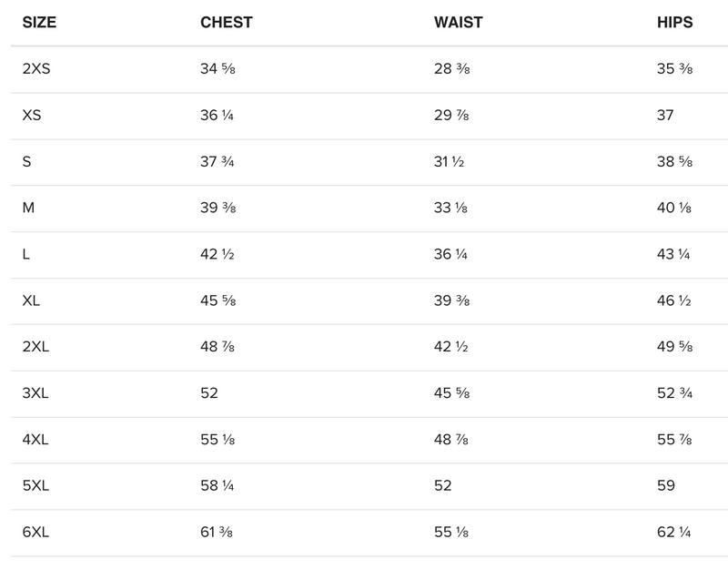
Task: Select the XS size row label
Action: pyautogui.click(x=31, y=116)
